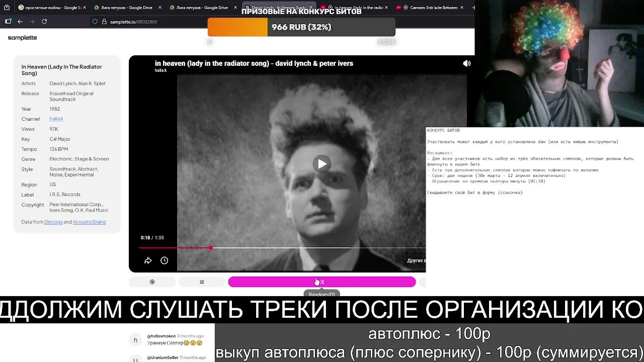Seek using the red video progress bar
Viewport: 644px width, 362px height.
[x=282, y=248]
